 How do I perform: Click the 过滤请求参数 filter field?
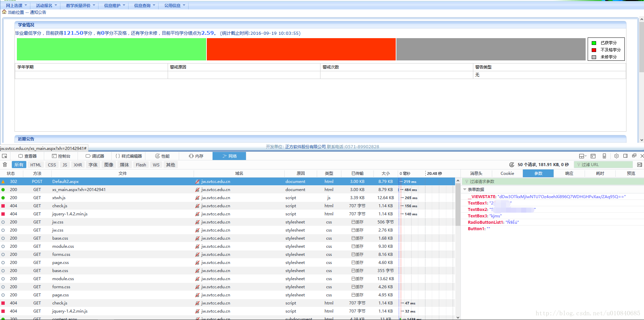tap(553, 182)
